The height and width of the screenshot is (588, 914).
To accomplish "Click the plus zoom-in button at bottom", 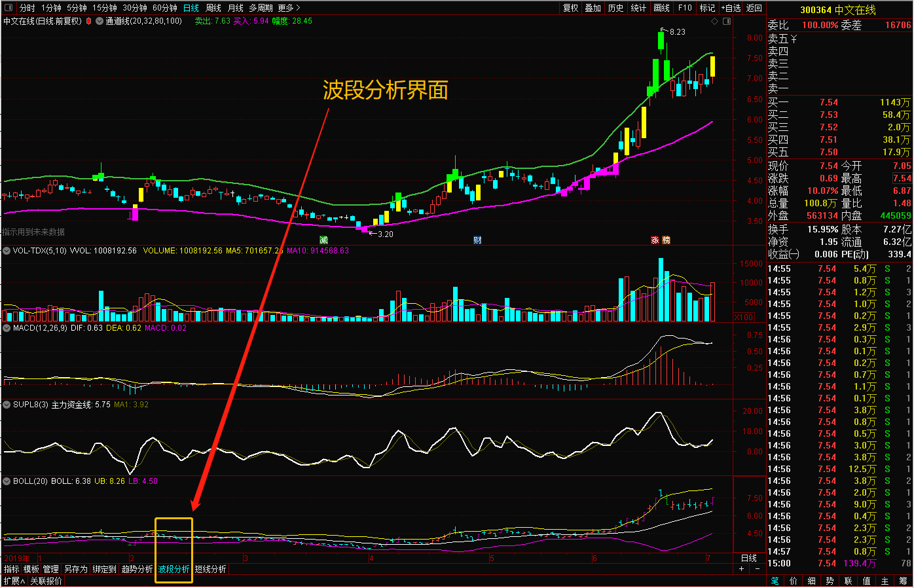I will (x=742, y=569).
